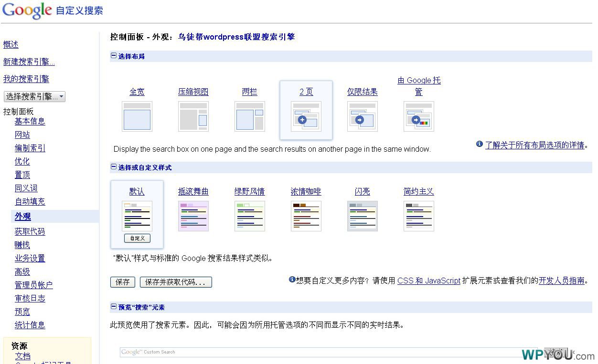Choose the 摇滚舞曲 style preview icon
This screenshot has height=364, width=598.
[x=193, y=216]
